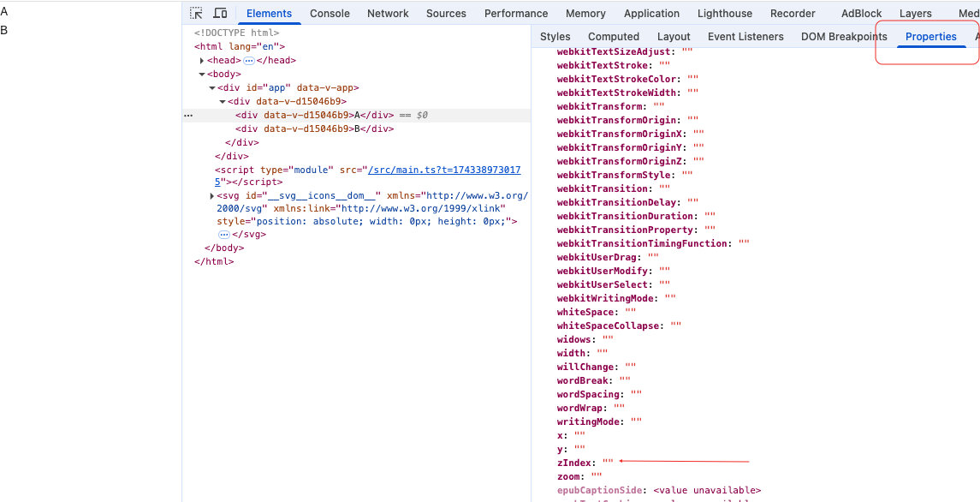Click the epubCaptionSide property
The width and height of the screenshot is (980, 502).
[659, 491]
